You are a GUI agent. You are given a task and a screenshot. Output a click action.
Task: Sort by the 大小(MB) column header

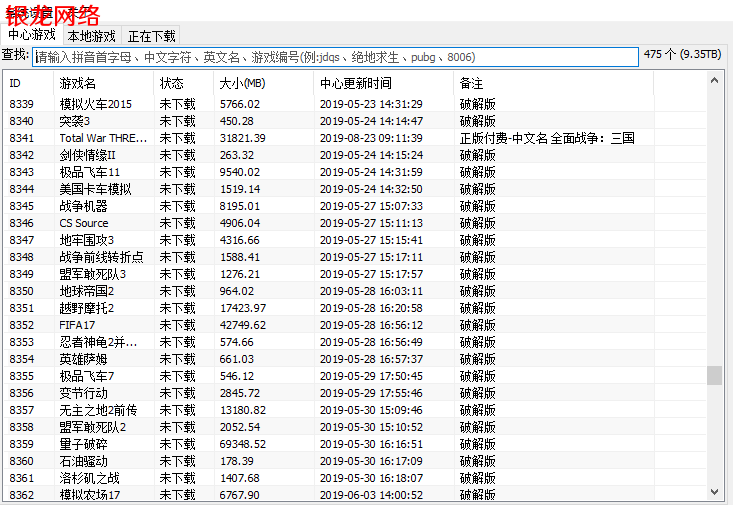tap(264, 83)
